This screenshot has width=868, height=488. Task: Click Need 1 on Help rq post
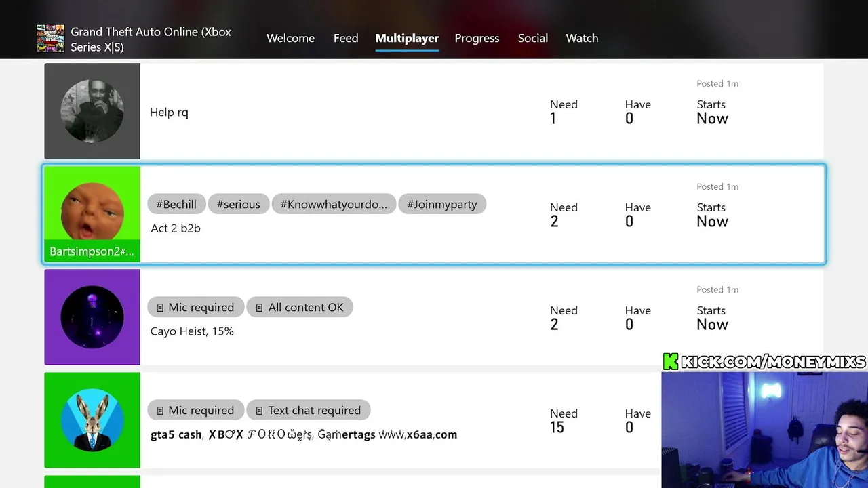tap(564, 112)
